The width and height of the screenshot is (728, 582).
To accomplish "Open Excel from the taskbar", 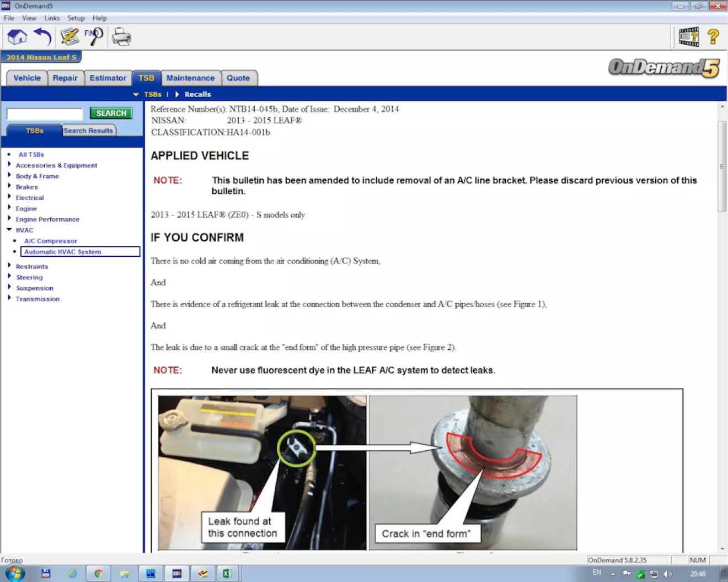I will 227,573.
